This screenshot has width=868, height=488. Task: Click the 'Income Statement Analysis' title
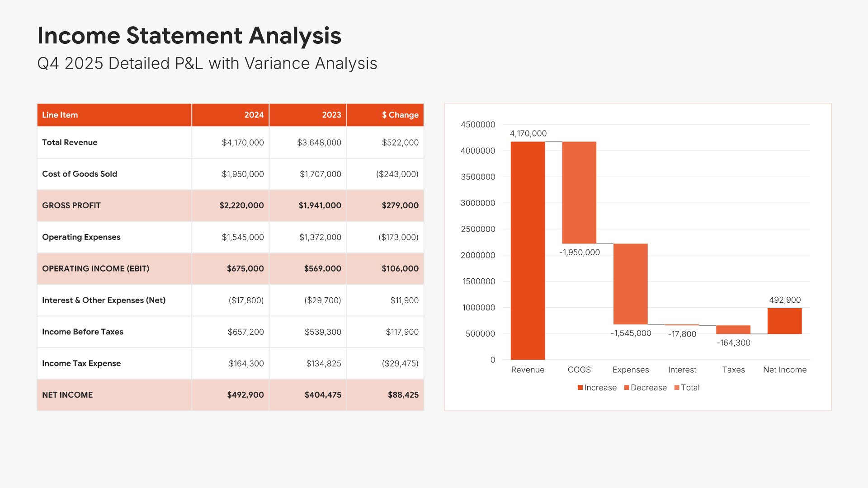(189, 35)
